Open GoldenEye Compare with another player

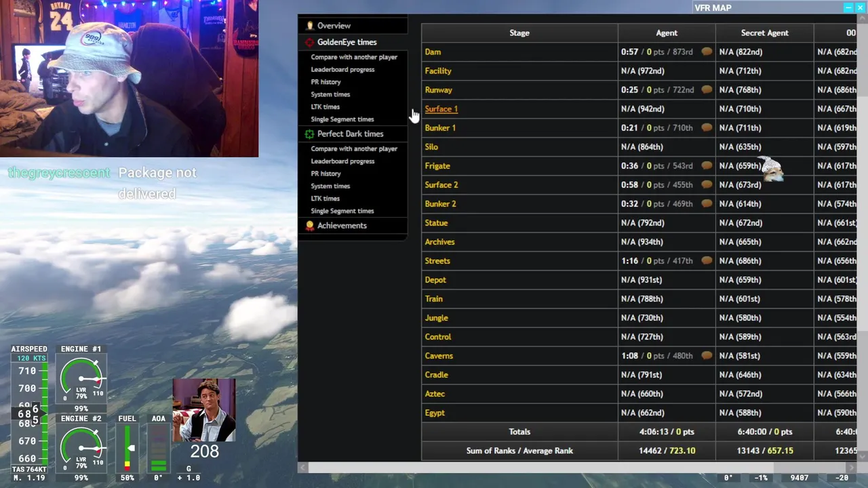354,57
